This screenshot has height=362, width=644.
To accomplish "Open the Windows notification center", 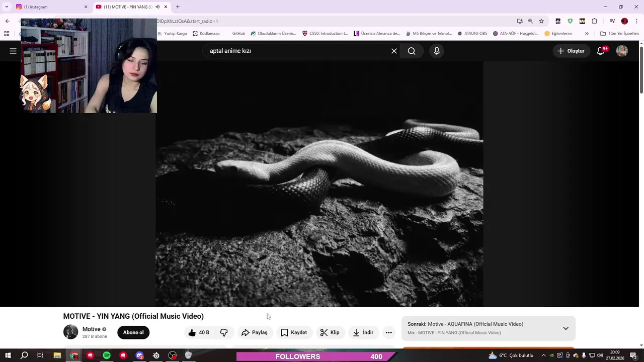I will [x=634, y=355].
